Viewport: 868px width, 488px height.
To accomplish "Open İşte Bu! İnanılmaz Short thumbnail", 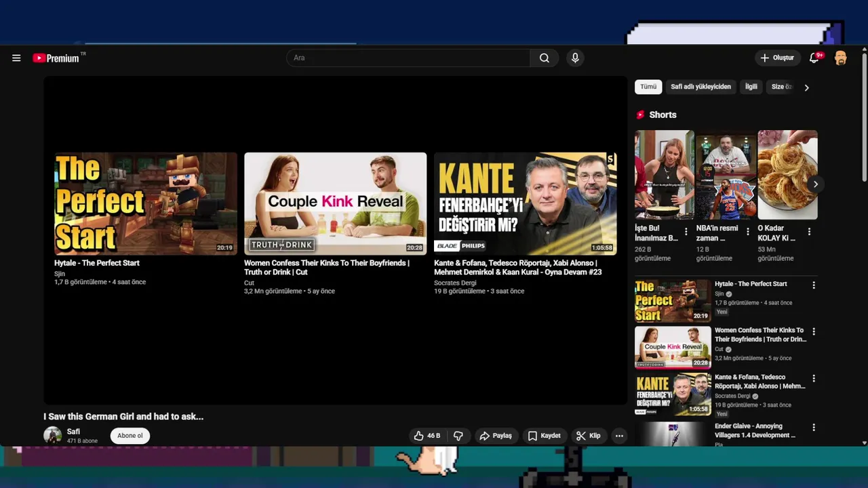I will 664,175.
